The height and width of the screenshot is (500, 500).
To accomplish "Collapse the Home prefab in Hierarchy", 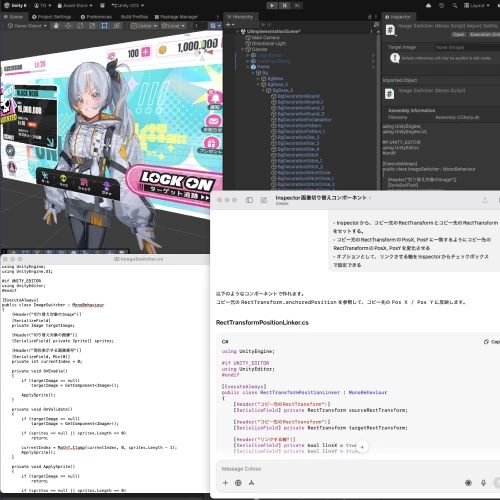I will [248, 67].
